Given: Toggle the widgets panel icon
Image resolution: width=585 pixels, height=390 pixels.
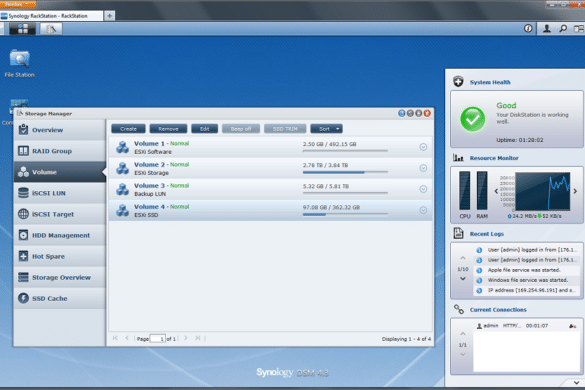Looking at the screenshot, I should point(579,28).
